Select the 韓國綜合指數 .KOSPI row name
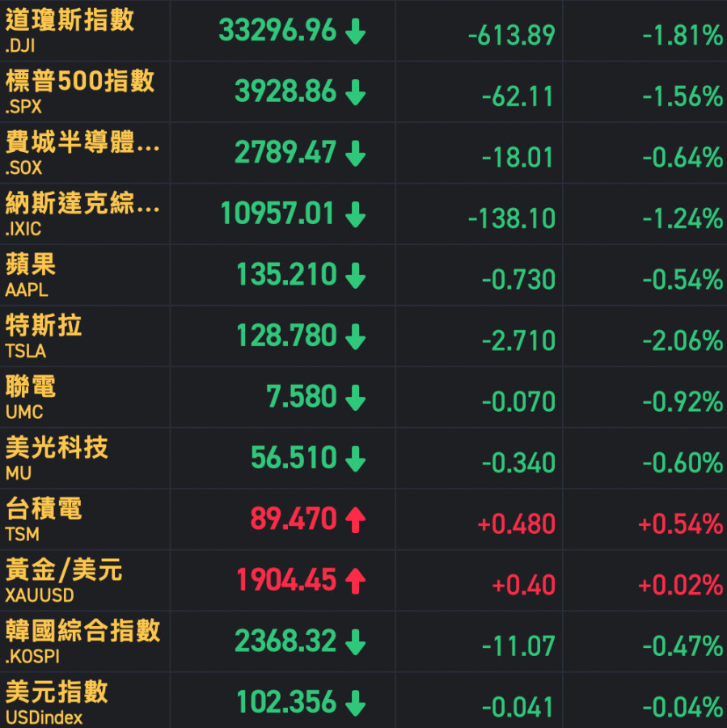727x728 pixels. [82, 641]
